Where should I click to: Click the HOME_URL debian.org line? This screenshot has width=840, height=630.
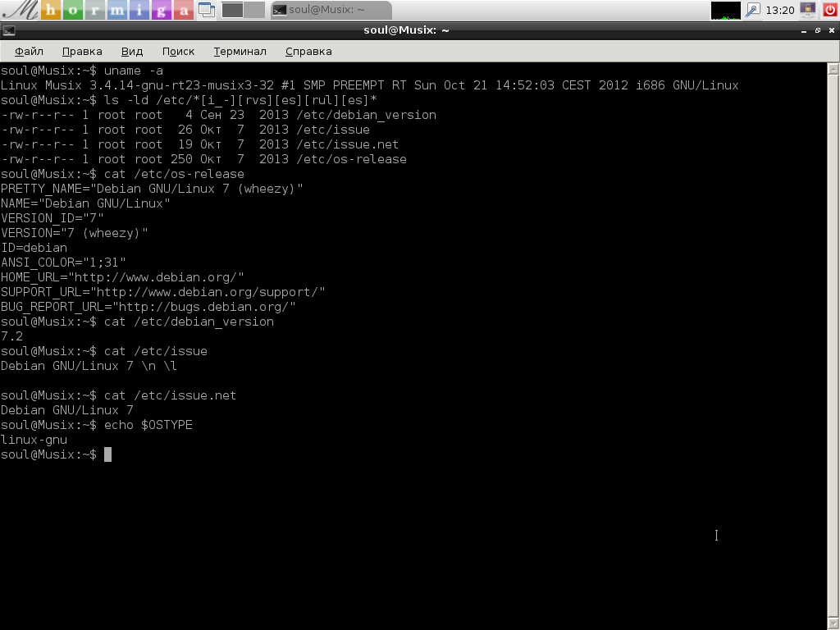pyautogui.click(x=123, y=277)
